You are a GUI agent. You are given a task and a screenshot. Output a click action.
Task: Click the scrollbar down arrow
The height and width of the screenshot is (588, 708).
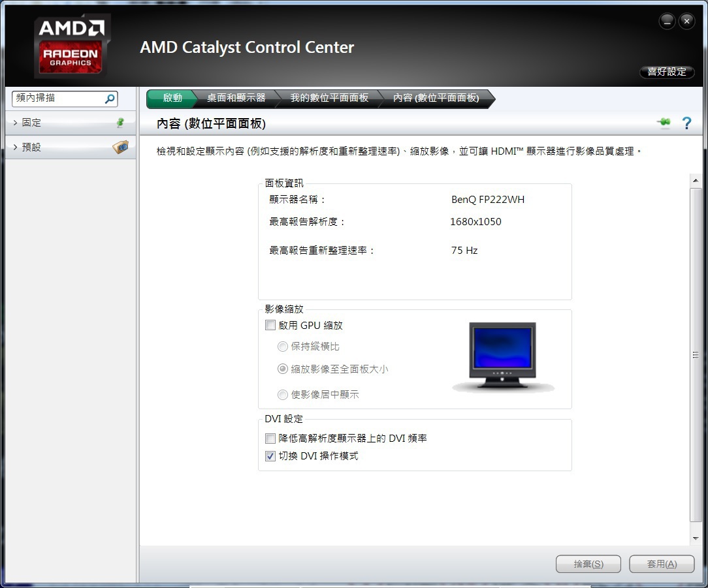pos(696,538)
